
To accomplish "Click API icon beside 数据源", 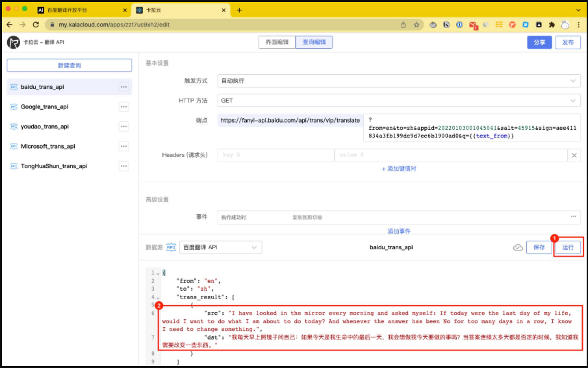I will click(171, 247).
